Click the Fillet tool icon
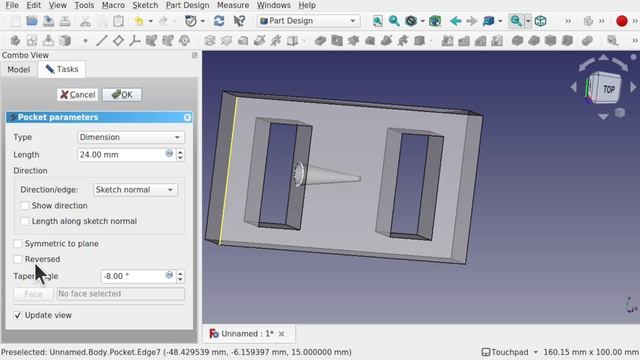Screen dimensions: 640x360 point(518,40)
